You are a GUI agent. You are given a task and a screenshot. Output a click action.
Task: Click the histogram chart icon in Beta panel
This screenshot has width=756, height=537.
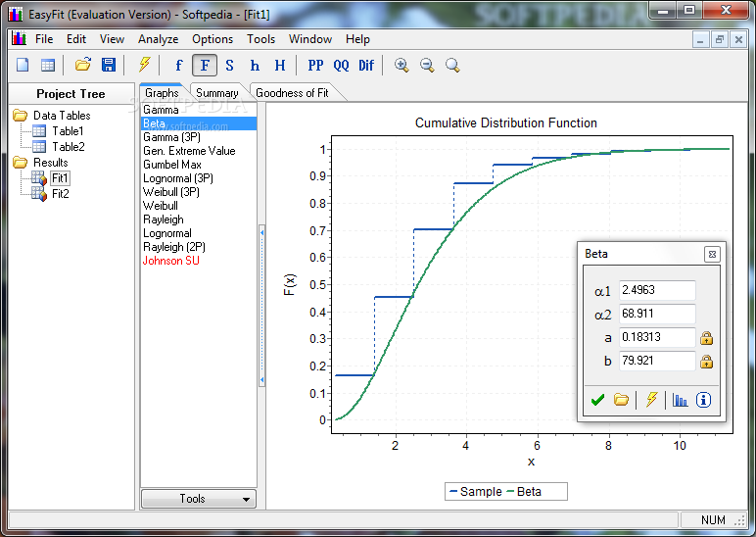680,400
